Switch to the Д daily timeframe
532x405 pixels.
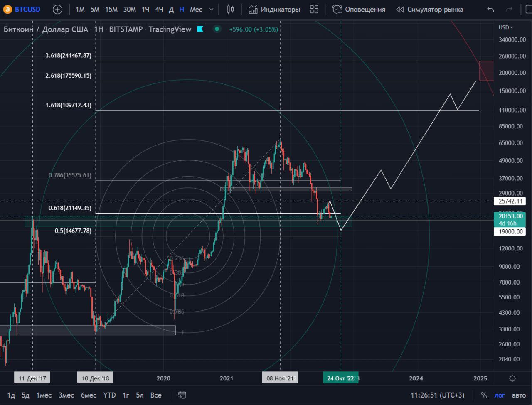pyautogui.click(x=171, y=9)
